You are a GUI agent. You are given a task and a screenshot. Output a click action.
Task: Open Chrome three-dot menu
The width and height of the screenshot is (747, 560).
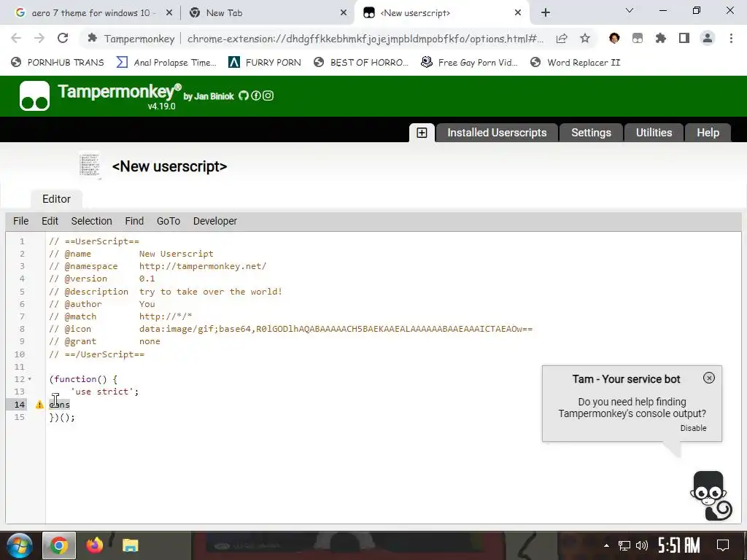[x=731, y=38]
